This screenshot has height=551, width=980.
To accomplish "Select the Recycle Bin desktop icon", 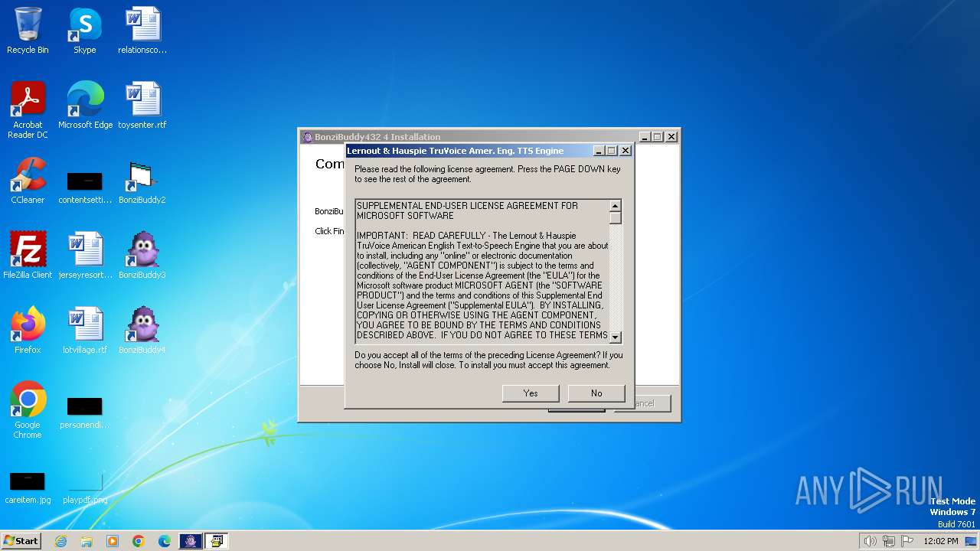I will click(28, 31).
